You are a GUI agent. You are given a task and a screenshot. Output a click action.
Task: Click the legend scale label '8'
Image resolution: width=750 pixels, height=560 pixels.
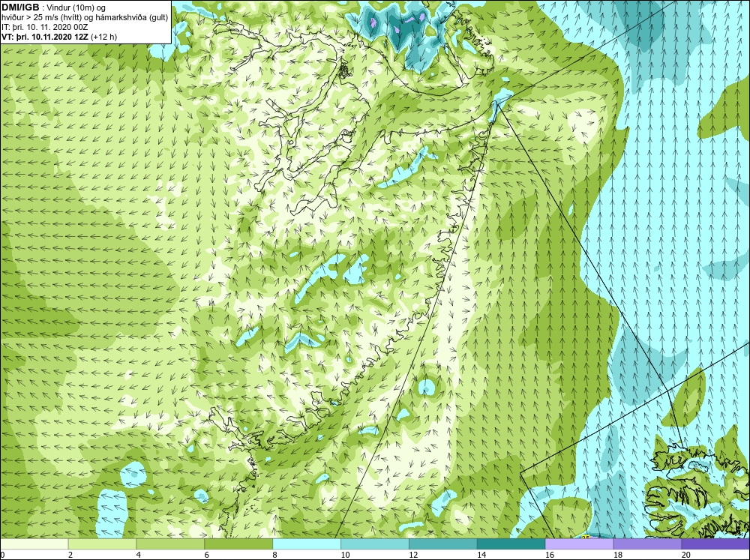tap(274, 555)
